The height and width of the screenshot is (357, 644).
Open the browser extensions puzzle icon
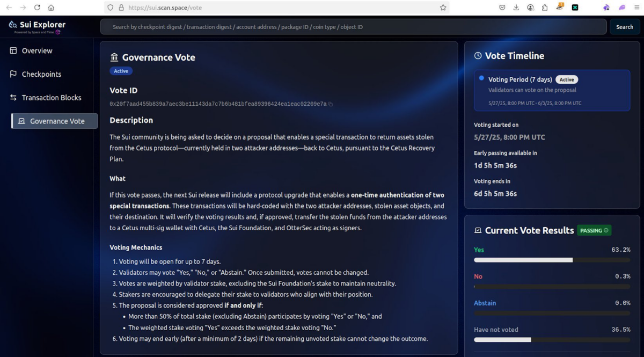point(545,8)
